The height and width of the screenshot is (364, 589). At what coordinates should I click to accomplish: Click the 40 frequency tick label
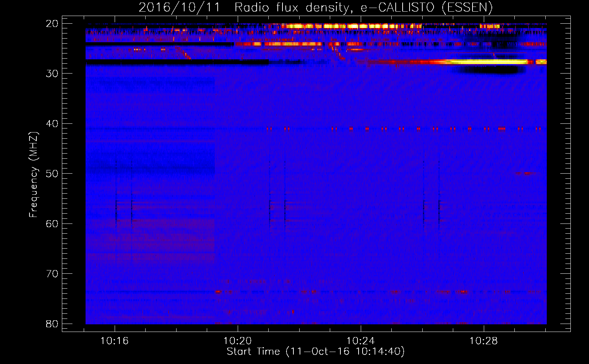point(52,124)
